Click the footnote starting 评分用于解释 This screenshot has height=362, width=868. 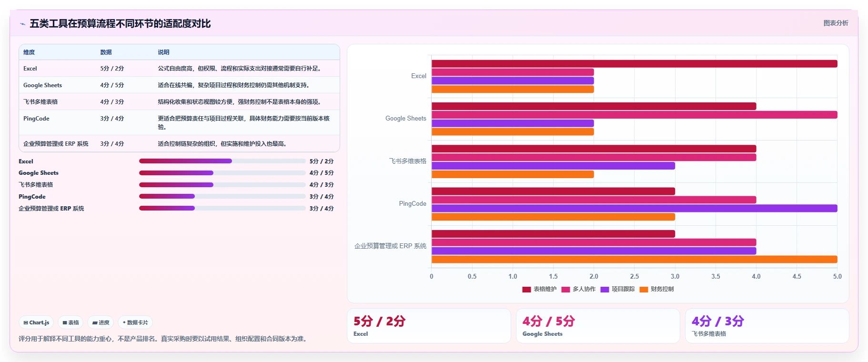(x=164, y=339)
